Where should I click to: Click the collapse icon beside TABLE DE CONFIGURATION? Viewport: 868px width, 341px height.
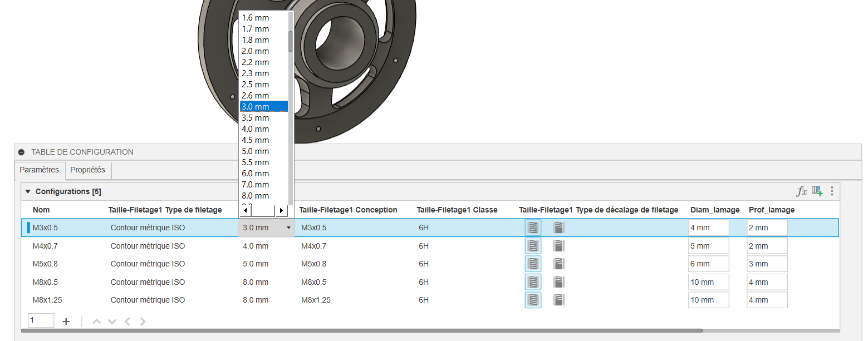(x=21, y=152)
